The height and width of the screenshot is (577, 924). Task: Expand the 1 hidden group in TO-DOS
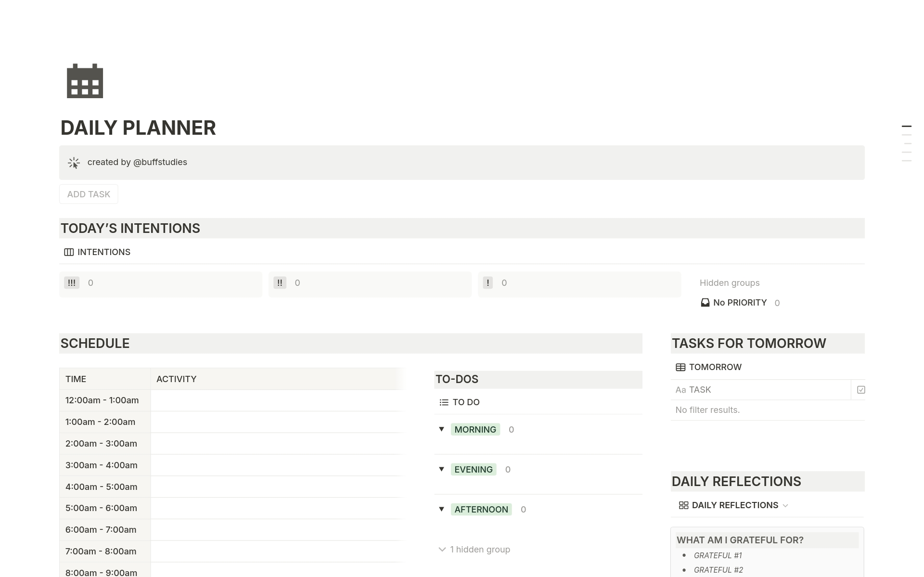pyautogui.click(x=474, y=549)
